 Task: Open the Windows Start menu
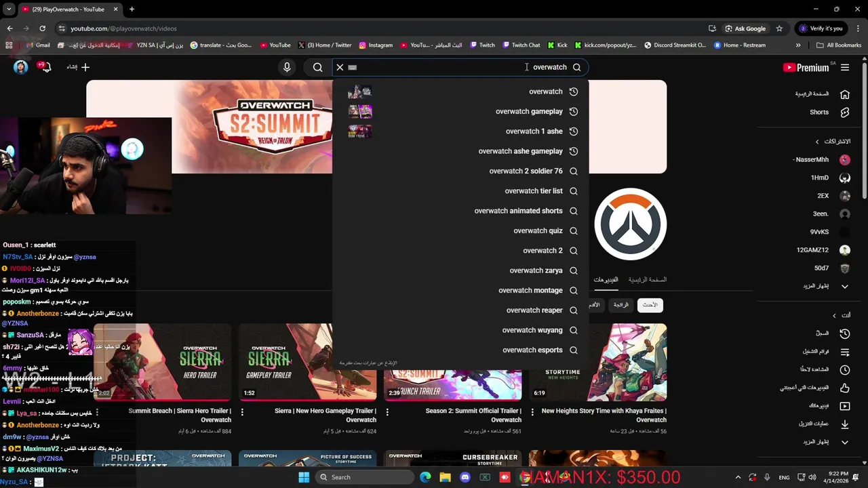[x=304, y=477]
